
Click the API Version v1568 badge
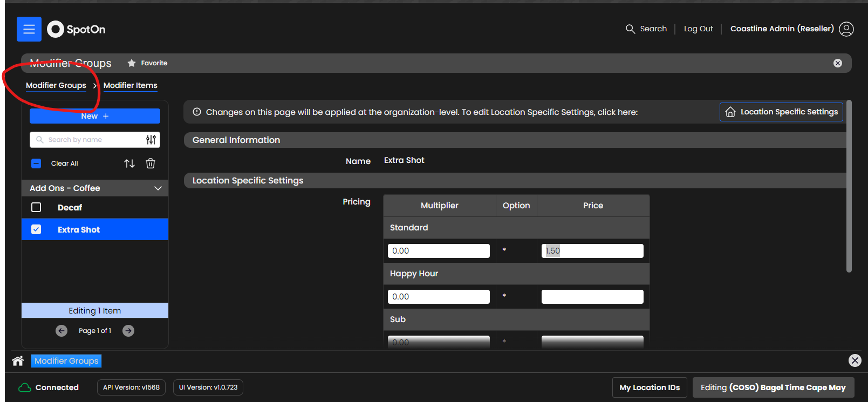click(131, 387)
